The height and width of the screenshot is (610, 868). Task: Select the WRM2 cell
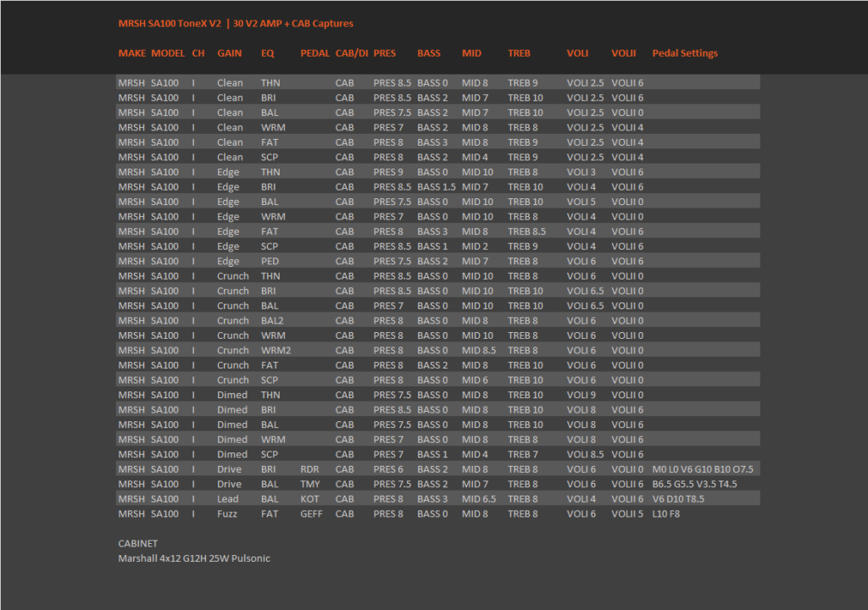click(x=276, y=351)
